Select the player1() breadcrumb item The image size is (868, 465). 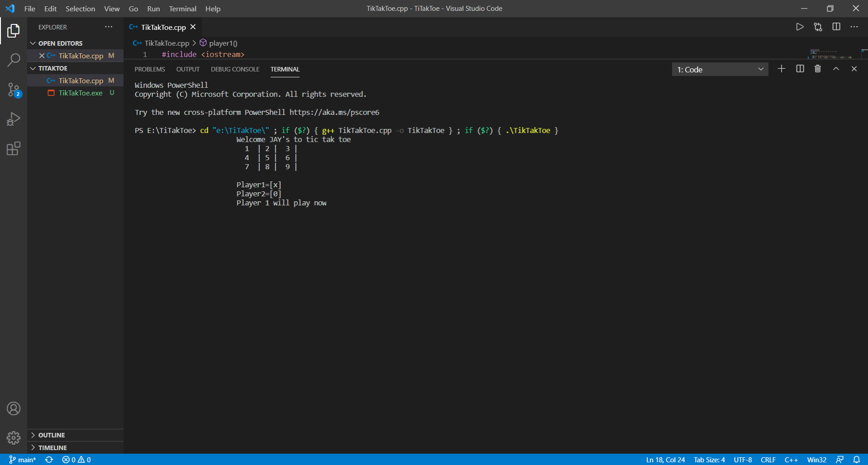click(x=223, y=43)
